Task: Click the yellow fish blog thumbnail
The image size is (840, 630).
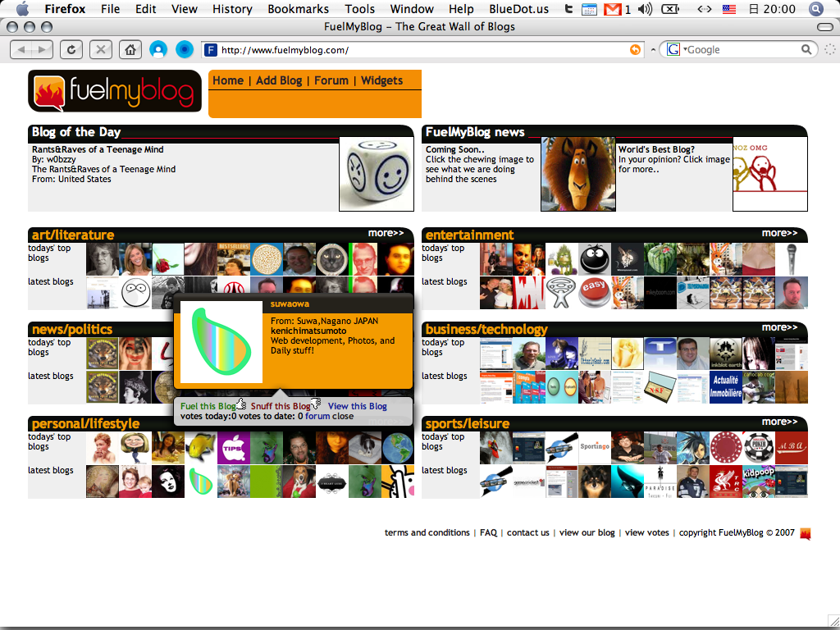Action: coord(201,448)
